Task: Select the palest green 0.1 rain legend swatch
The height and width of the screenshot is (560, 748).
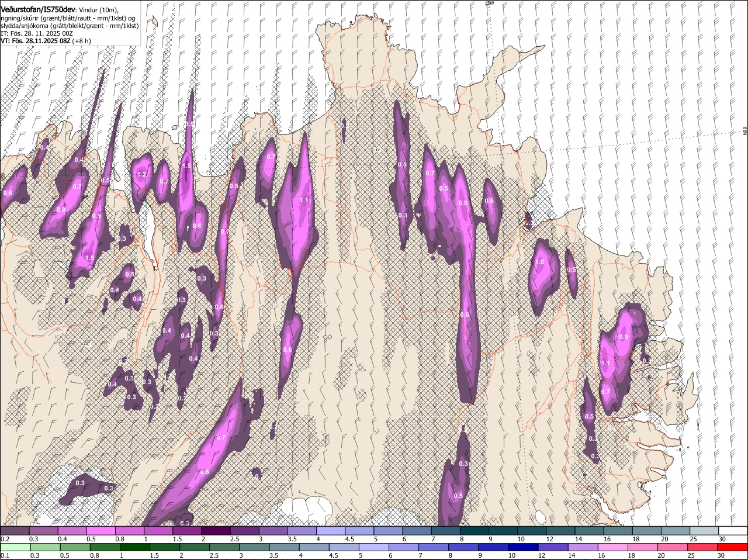Action: coord(15,547)
